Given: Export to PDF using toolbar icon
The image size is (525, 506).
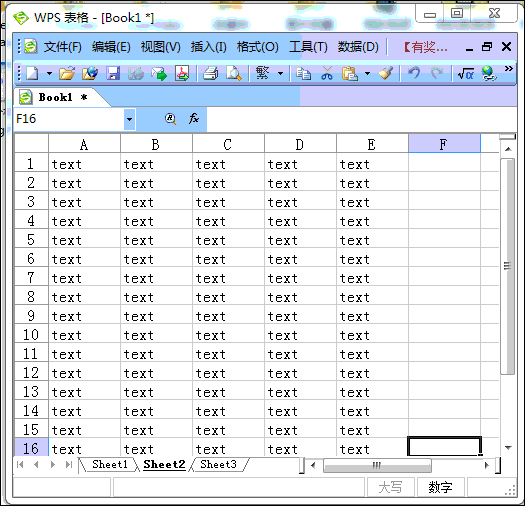Looking at the screenshot, I should coord(182,73).
